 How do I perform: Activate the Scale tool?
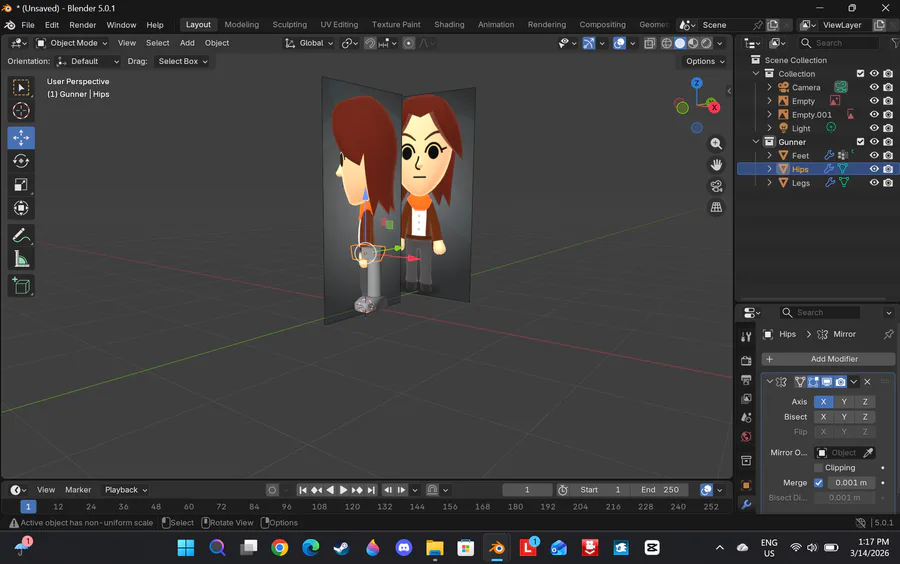coord(21,185)
